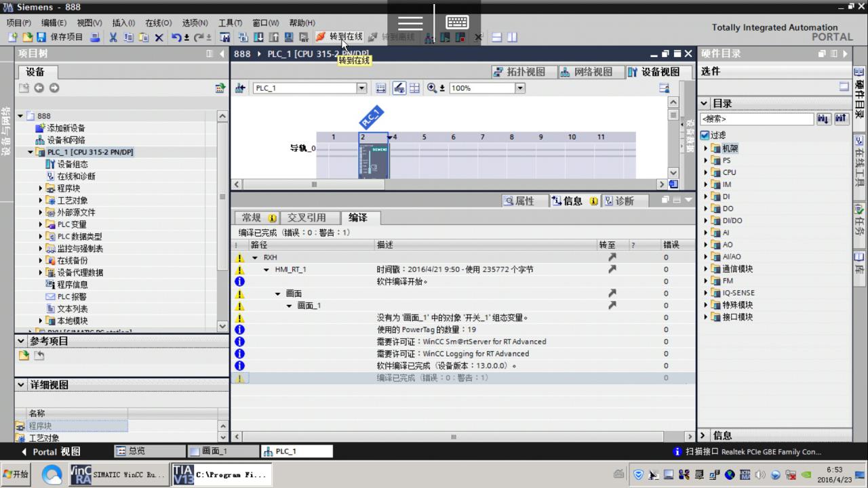This screenshot has width=868, height=488.
Task: Click forward arrow in project tree toolbar
Action: pyautogui.click(x=54, y=88)
